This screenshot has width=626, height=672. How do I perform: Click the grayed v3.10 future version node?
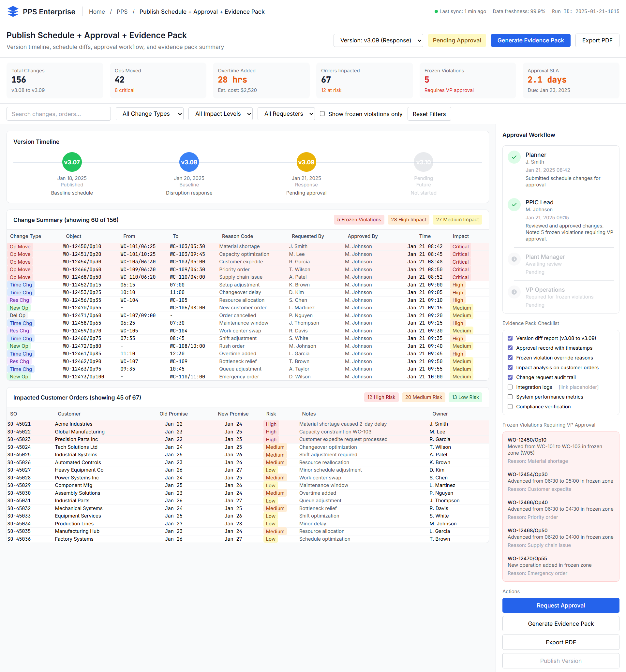coord(423,162)
